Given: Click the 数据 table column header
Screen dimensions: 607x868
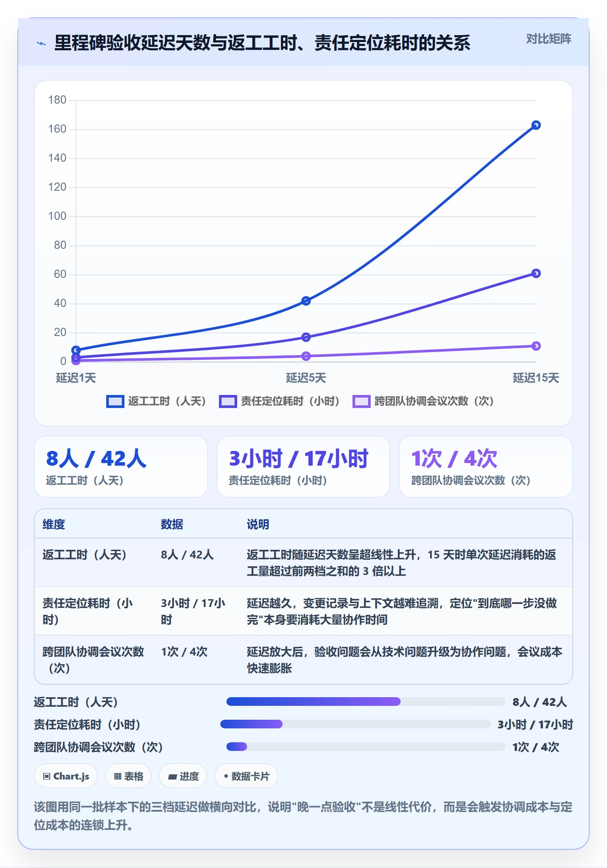Looking at the screenshot, I should [x=172, y=525].
